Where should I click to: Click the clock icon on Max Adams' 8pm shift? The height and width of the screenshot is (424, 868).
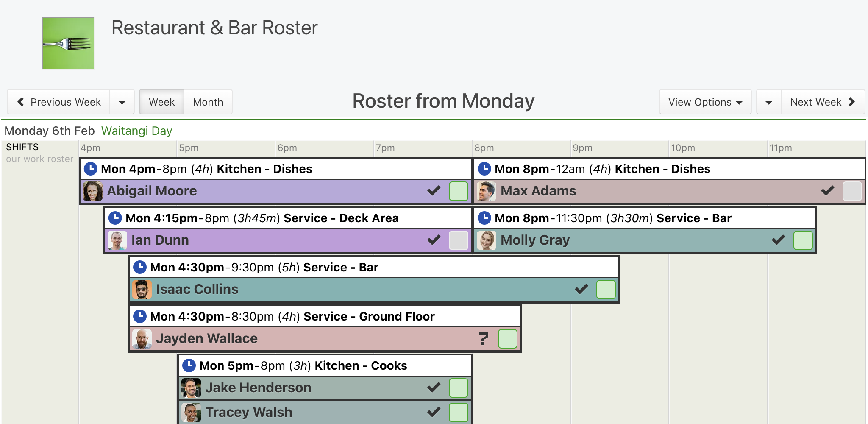point(484,169)
